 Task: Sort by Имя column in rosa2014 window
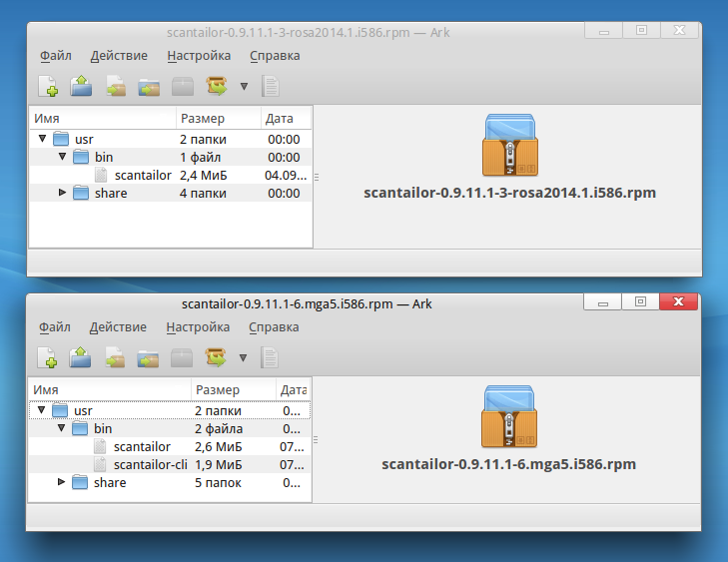point(103,119)
